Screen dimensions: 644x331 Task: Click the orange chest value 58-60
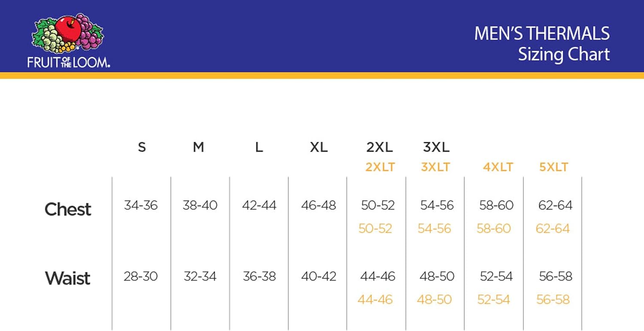tap(494, 228)
